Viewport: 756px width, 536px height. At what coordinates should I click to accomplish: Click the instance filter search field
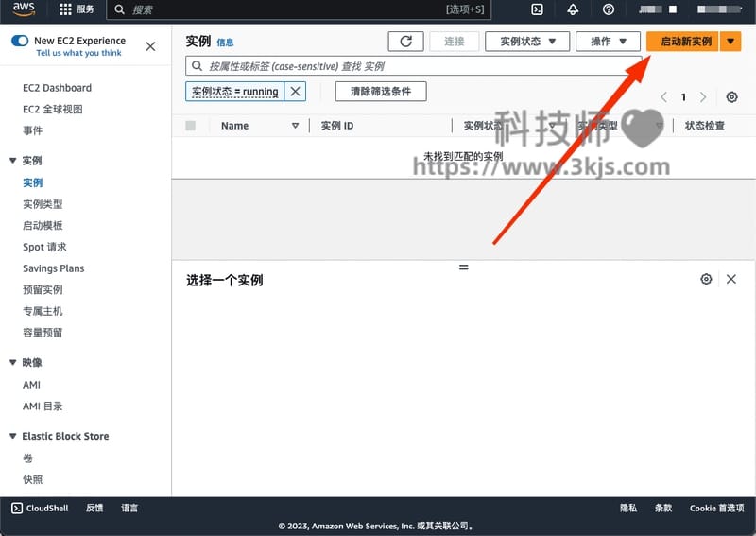414,66
